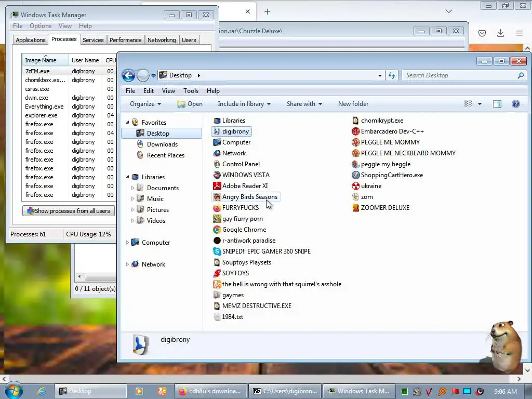This screenshot has width=532, height=399.
Task: Expand the Documents library node
Action: 132,188
